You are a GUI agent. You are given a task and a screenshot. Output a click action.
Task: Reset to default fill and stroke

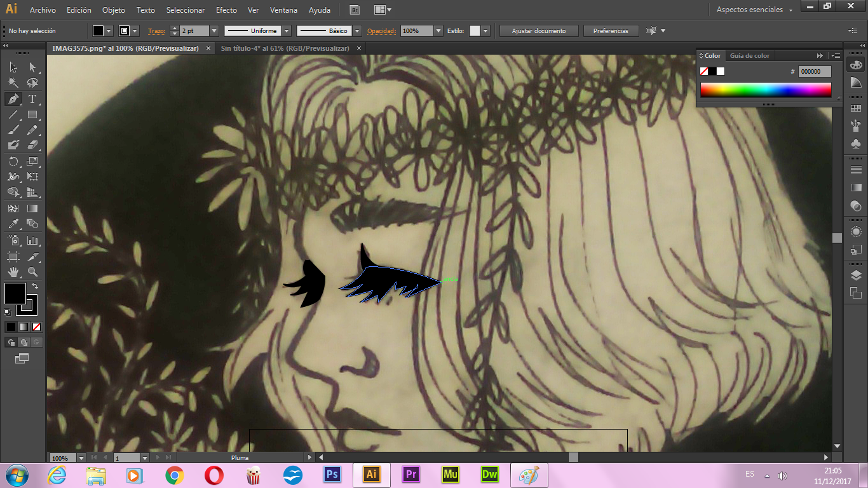click(x=8, y=313)
